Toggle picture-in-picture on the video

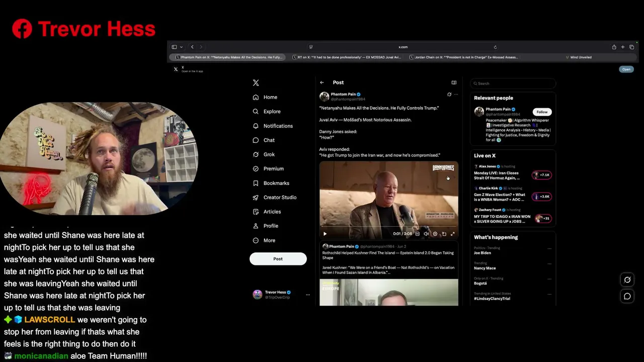pos(444,234)
